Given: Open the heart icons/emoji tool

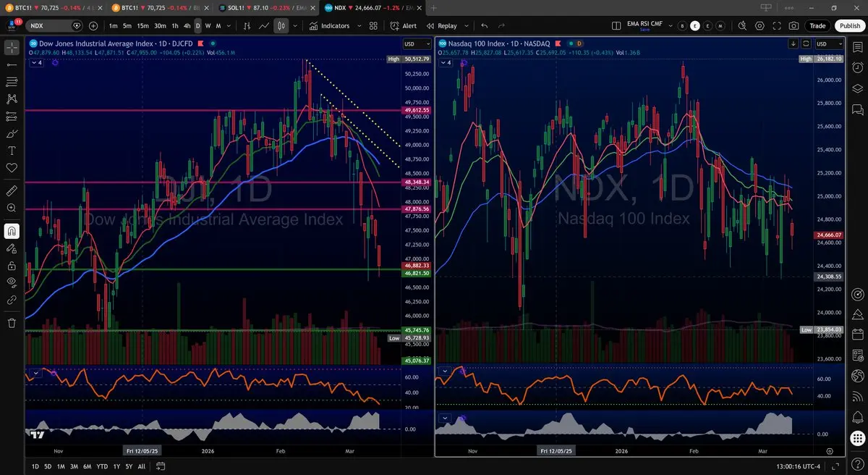Looking at the screenshot, I should pos(12,167).
